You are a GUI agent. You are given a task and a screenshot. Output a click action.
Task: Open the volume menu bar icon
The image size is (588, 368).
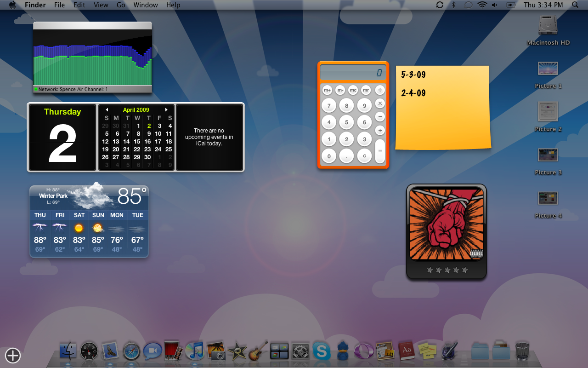495,5
